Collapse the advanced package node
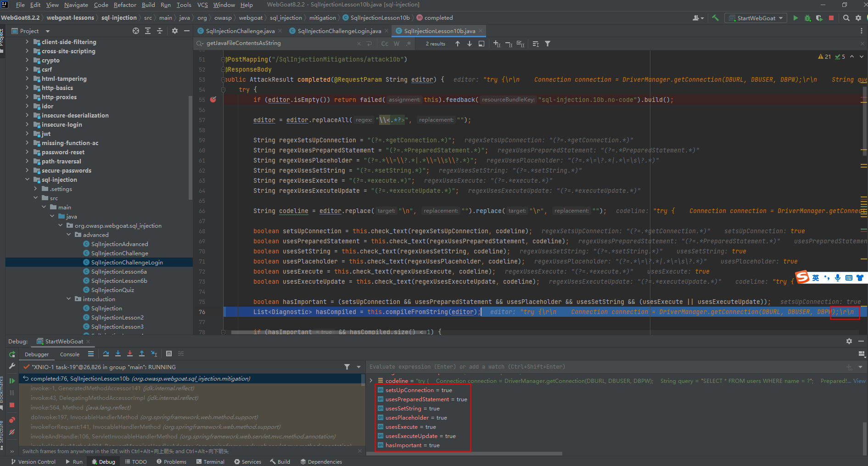The image size is (868, 466). tap(69, 235)
